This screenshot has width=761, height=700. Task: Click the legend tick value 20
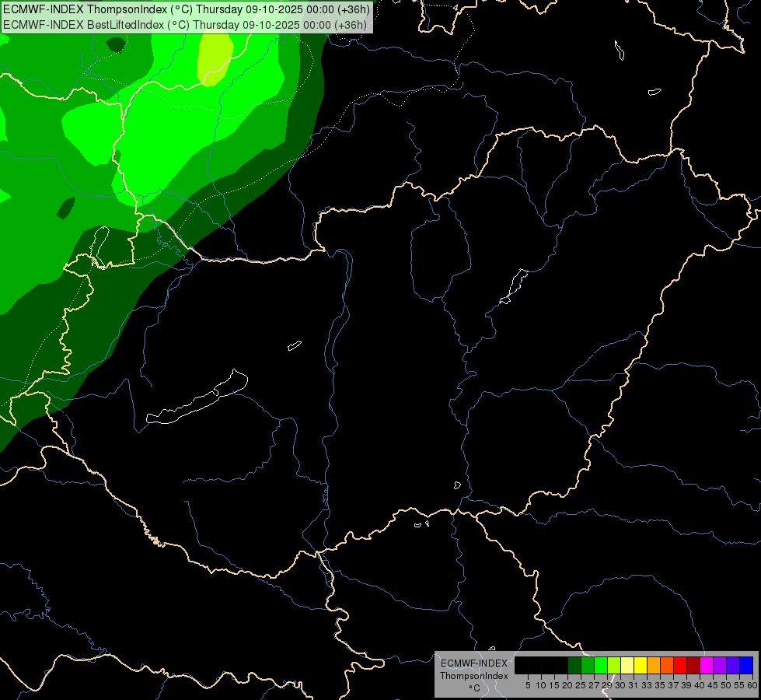click(x=567, y=685)
